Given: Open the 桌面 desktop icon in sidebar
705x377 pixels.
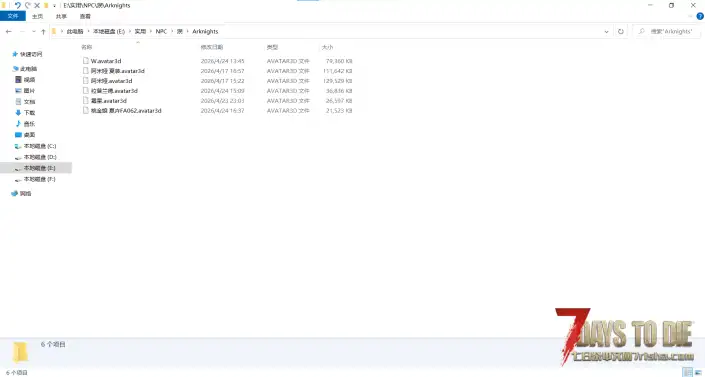Looking at the screenshot, I should coord(18,135).
